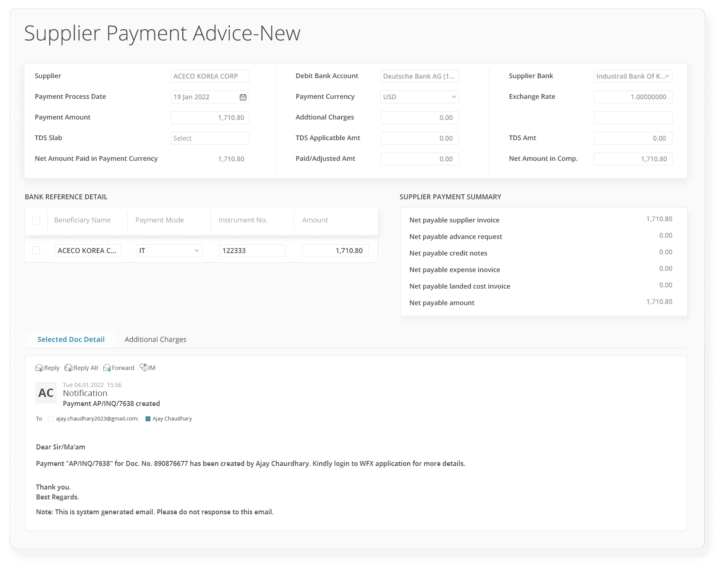Toggle the header select-all checkbox in Bank Reference Detail

36,221
